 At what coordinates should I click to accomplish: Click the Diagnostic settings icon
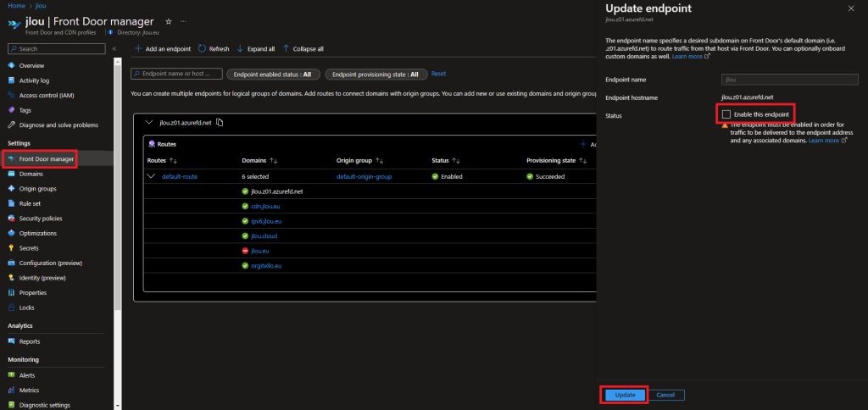point(12,405)
